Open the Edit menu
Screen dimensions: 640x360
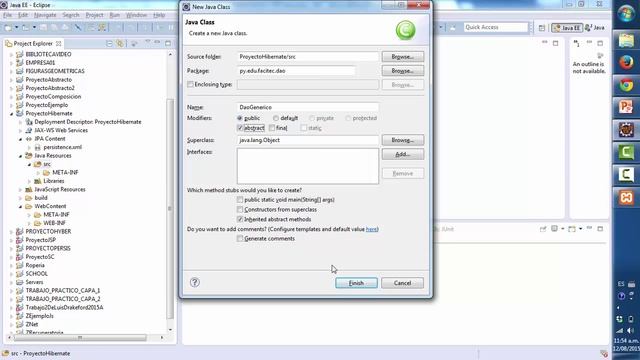23,15
